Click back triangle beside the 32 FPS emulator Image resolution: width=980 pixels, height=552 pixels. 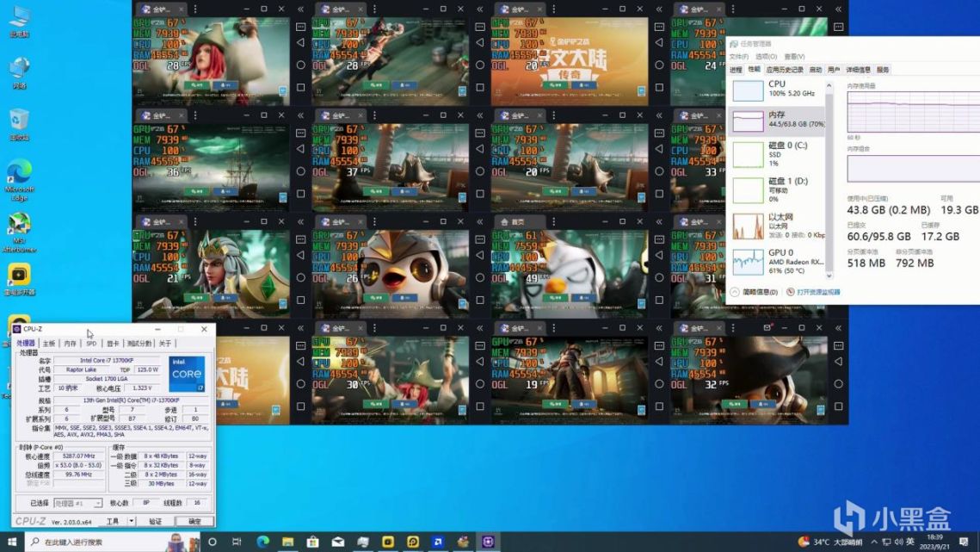tap(839, 361)
